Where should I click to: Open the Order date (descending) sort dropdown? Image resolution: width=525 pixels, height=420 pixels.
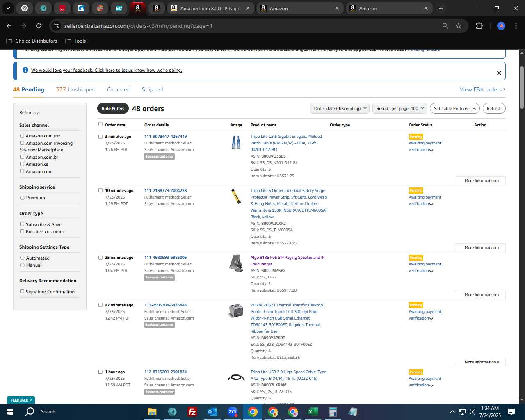[340, 108]
